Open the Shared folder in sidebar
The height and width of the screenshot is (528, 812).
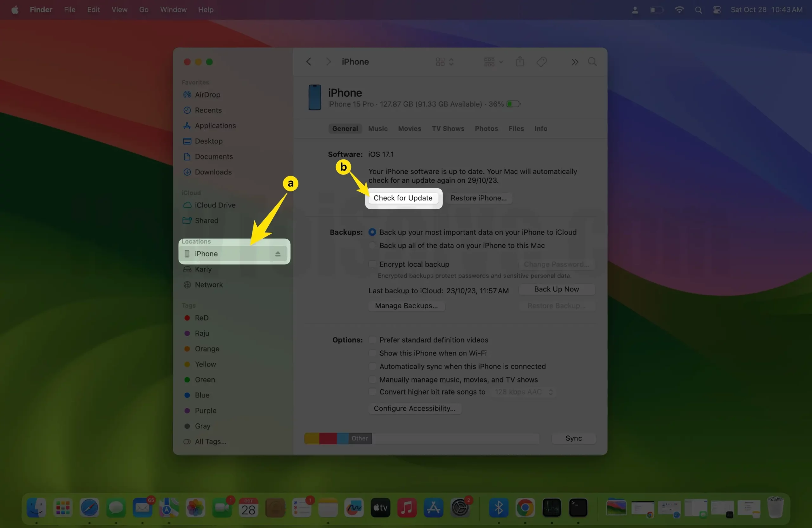[206, 221]
